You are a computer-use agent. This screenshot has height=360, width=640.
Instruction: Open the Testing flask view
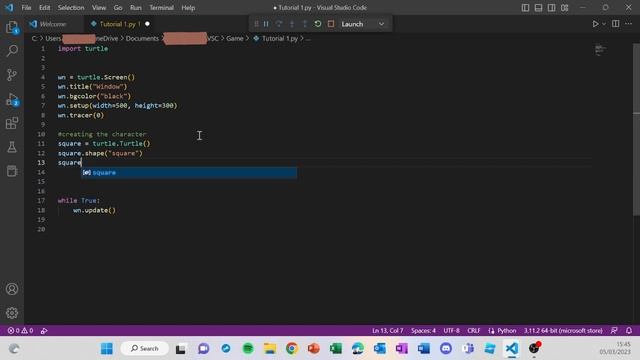click(12, 147)
